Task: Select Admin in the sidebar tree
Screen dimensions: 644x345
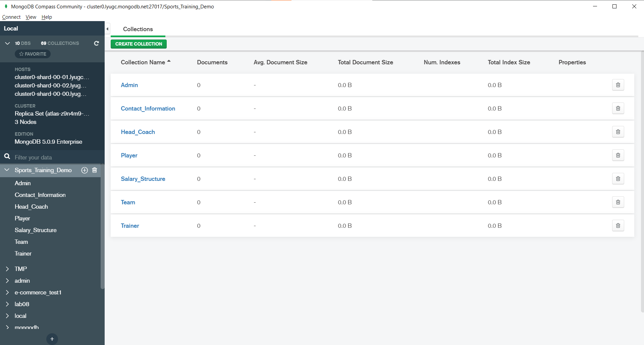Action: [x=22, y=183]
